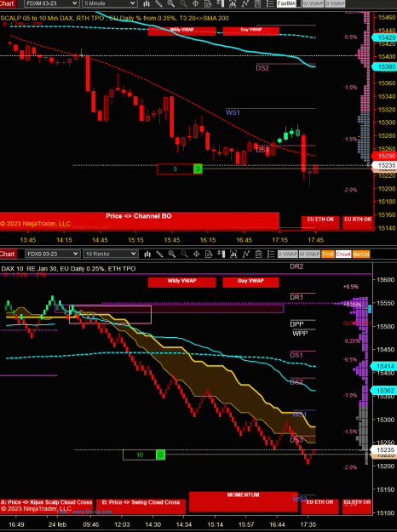Select the Chart tab of Renko window
This screenshot has width=397, height=532.
[8, 254]
